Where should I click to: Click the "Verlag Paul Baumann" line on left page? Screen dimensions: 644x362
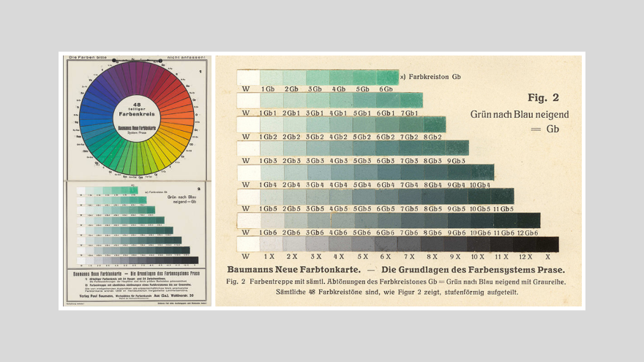137,295
